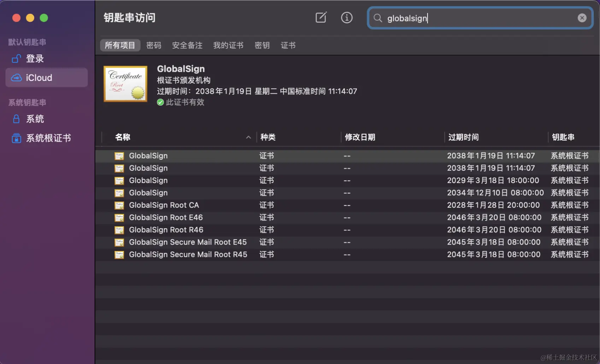Click certificate icon for GlobalSign Secure Mail Root E45
This screenshot has width=600, height=364.
tap(119, 242)
